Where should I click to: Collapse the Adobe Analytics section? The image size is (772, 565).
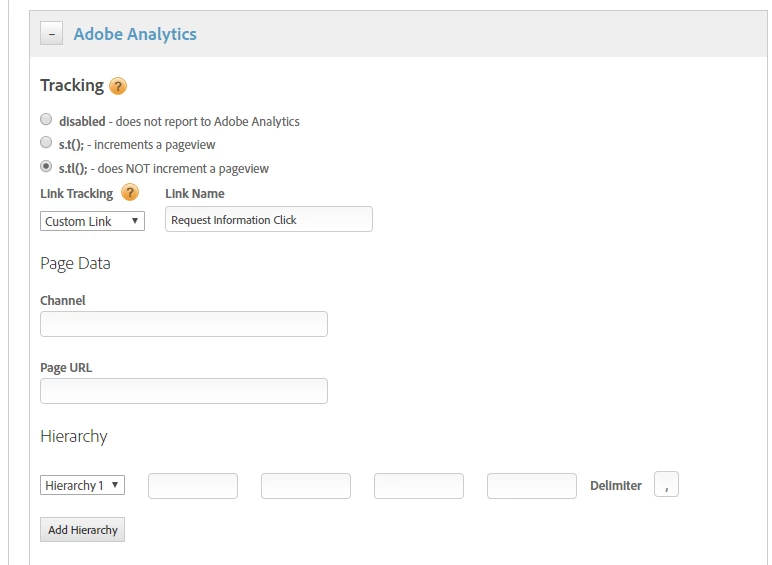(51, 33)
